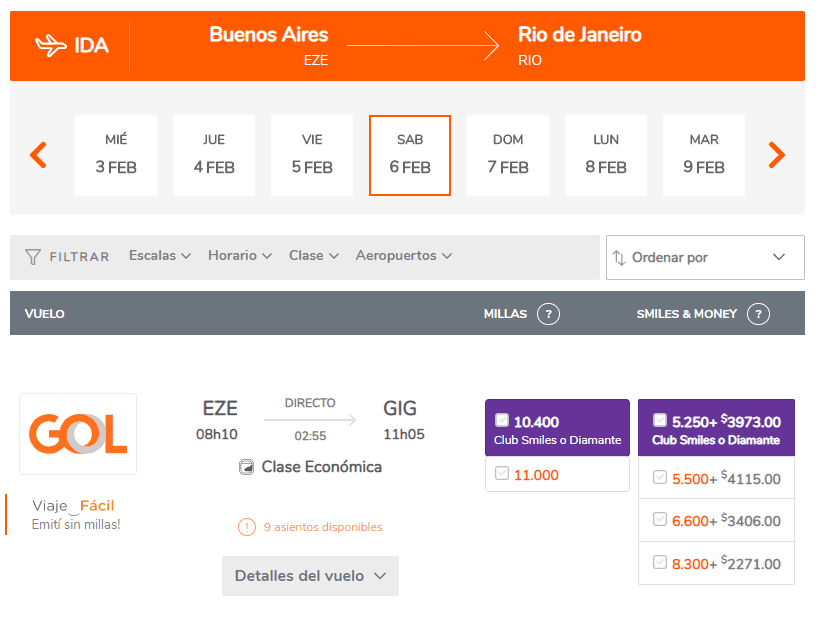Click the Viaje Fácil link
The width and height of the screenshot is (823, 644).
click(x=80, y=506)
